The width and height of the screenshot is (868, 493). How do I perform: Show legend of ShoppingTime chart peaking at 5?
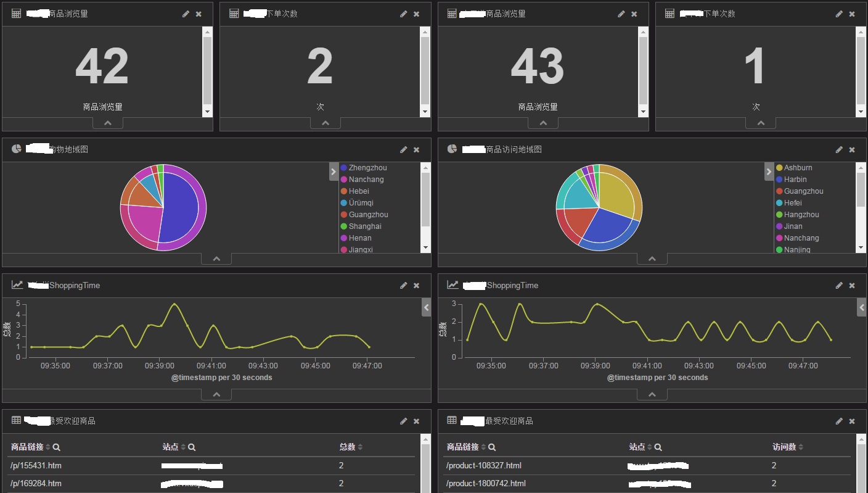tap(426, 307)
